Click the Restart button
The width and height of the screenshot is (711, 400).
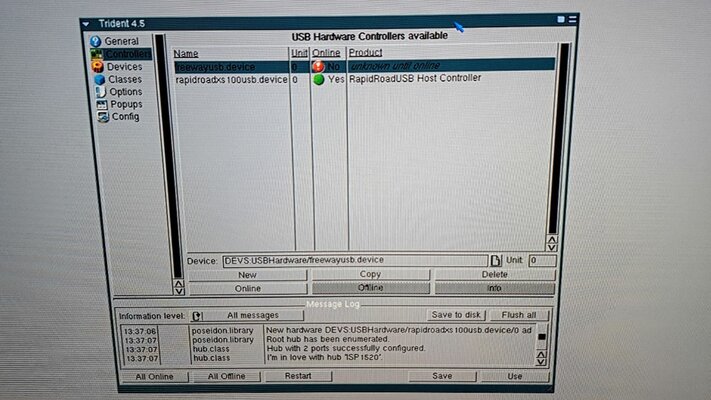(297, 376)
